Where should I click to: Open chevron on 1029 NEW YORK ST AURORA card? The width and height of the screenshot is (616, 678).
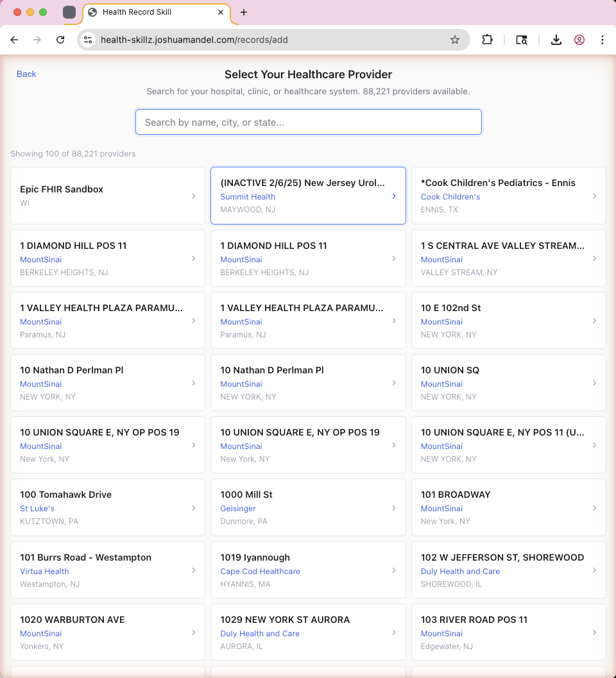point(393,632)
